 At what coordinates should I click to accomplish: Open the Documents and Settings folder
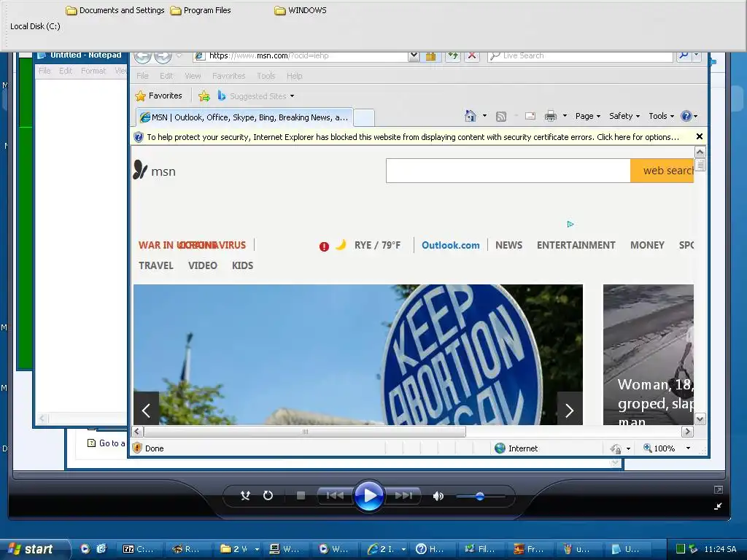pyautogui.click(x=115, y=10)
